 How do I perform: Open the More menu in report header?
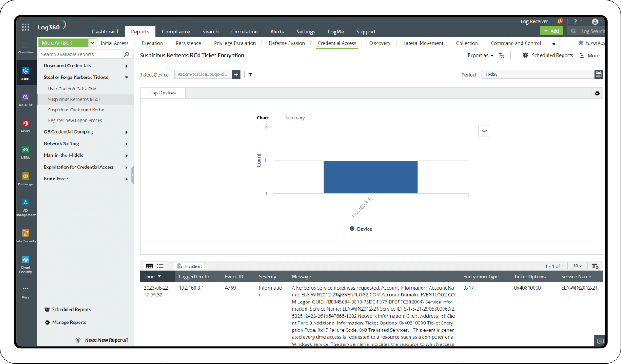pos(590,56)
